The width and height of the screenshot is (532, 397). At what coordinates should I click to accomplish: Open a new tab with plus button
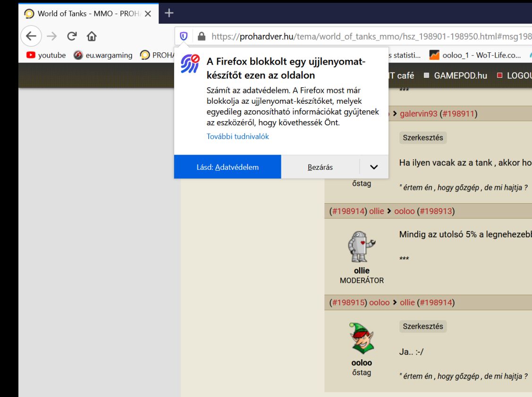[x=169, y=13]
